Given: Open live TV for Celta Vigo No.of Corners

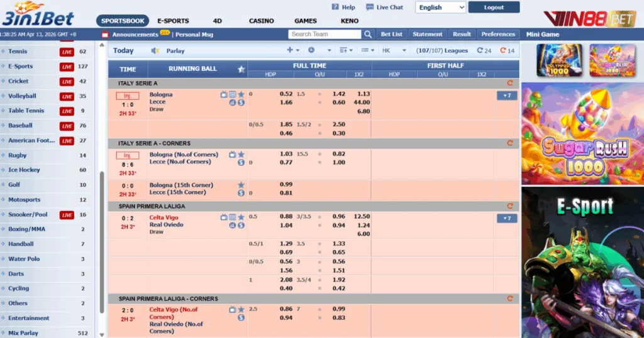Looking at the screenshot, I should (233, 310).
